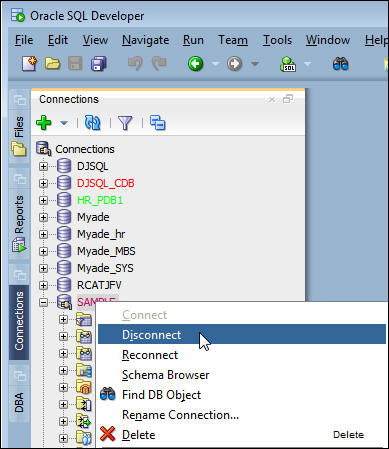Choose Delete from the context menu
This screenshot has width=389, height=449.
coord(242,435)
